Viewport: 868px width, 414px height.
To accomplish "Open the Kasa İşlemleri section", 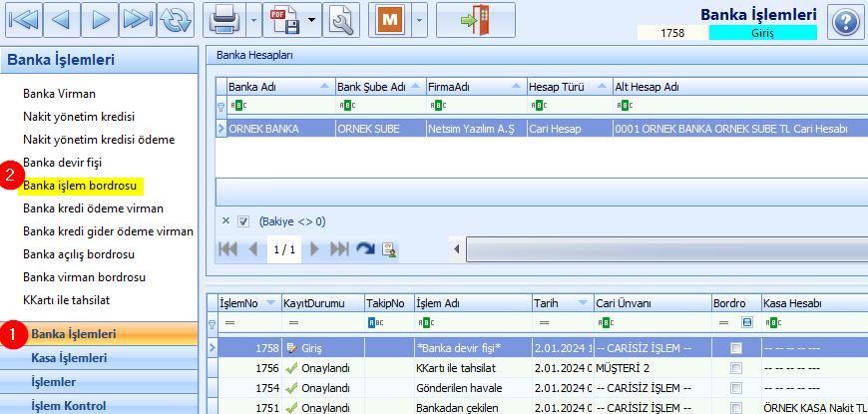I will pyautogui.click(x=69, y=358).
